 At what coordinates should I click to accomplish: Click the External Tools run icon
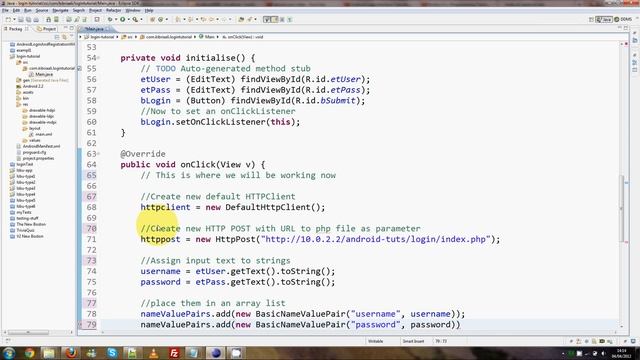click(135, 19)
